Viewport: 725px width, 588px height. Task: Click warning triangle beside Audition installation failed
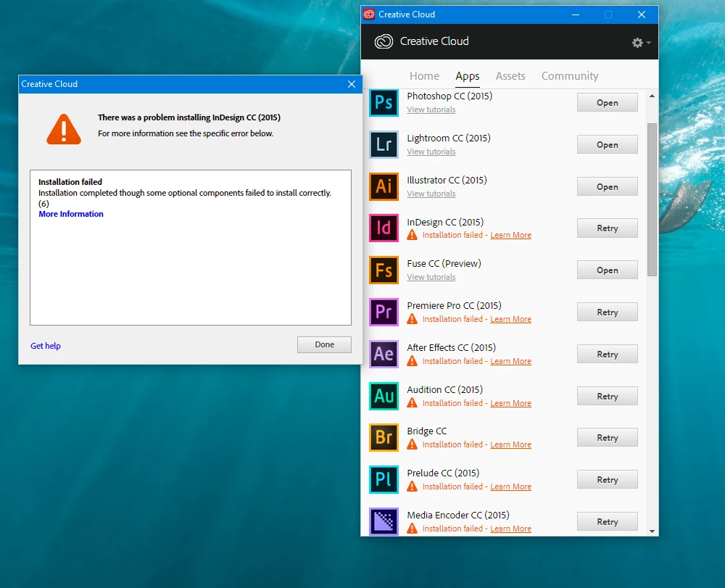click(412, 403)
